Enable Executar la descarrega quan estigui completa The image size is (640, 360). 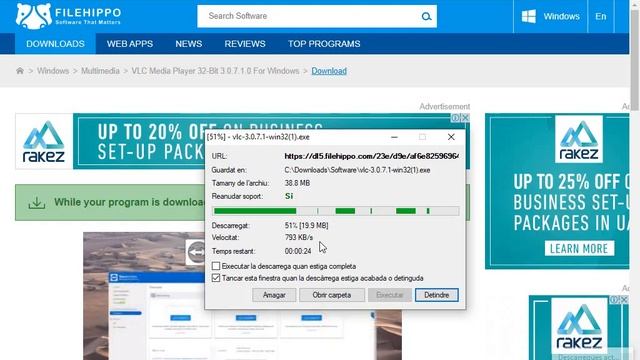(x=216, y=266)
